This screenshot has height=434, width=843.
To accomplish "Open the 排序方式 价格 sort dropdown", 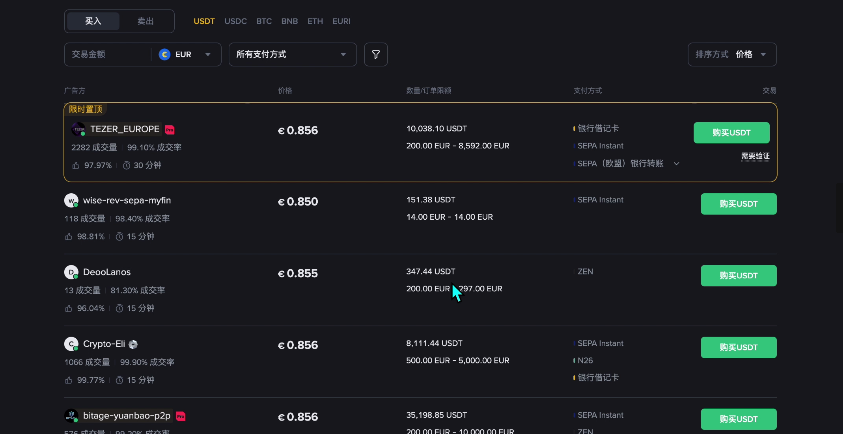I will click(x=733, y=55).
